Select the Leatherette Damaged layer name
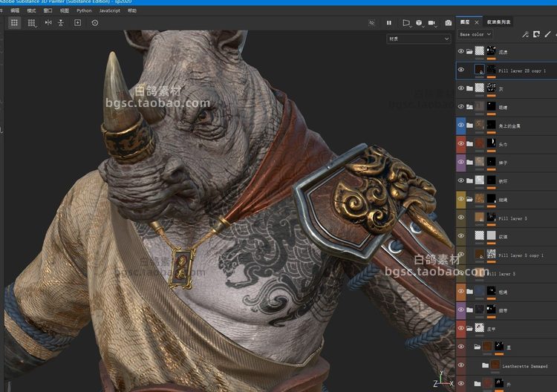The height and width of the screenshot is (392, 557). point(524,366)
